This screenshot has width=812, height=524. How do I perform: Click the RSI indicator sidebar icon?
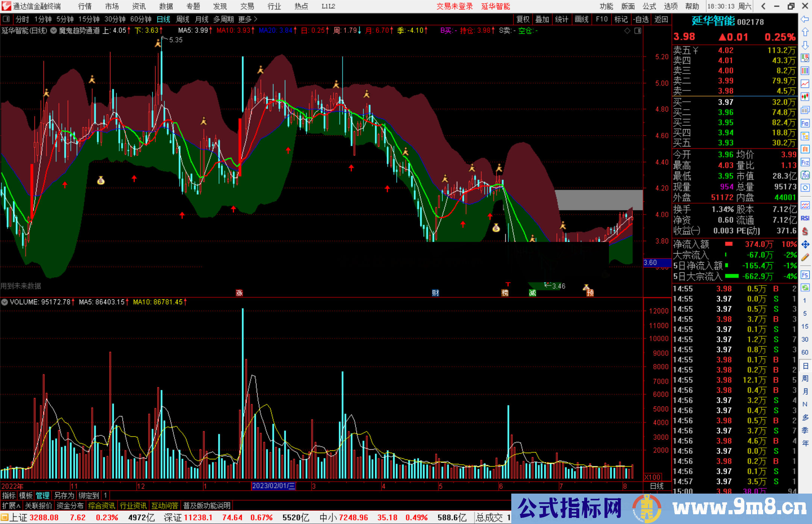click(805, 218)
